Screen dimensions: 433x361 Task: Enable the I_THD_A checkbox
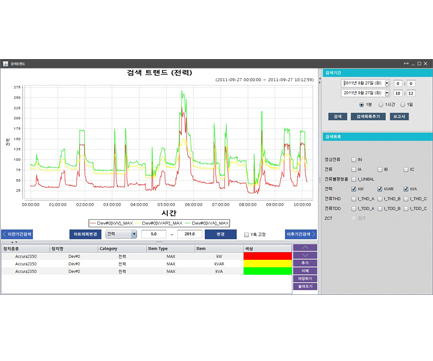tap(354, 199)
